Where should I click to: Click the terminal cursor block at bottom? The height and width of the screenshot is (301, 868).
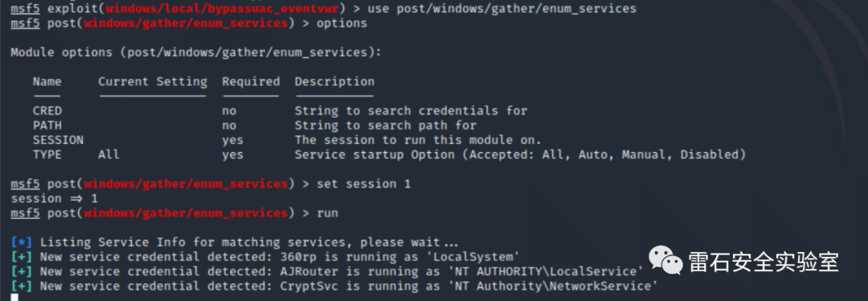tap(15, 298)
